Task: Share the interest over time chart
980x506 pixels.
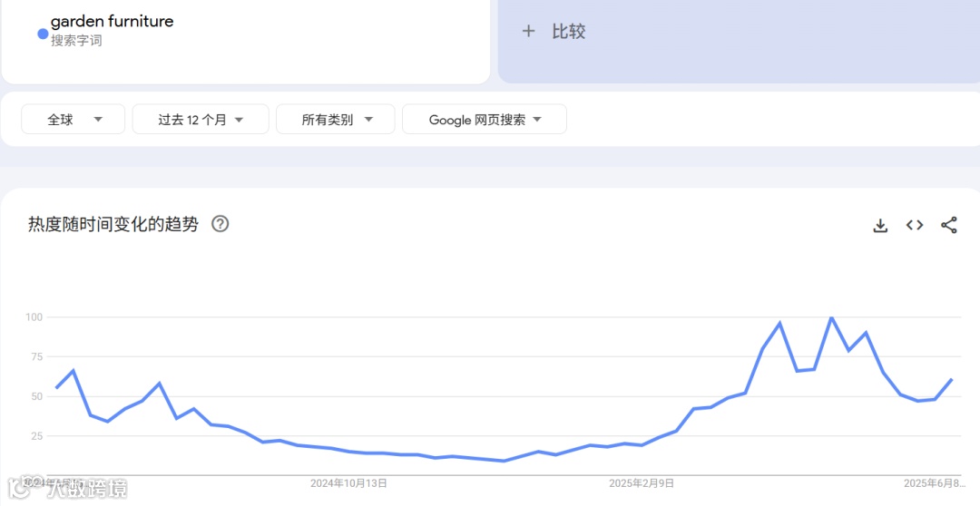Action: (949, 225)
